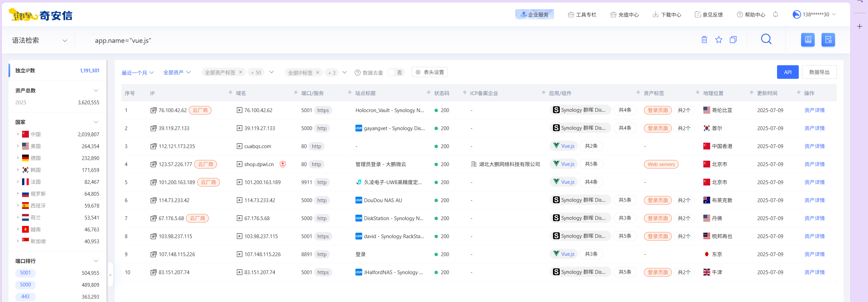This screenshot has height=302, width=868.
Task: Click the API button
Action: 788,72
